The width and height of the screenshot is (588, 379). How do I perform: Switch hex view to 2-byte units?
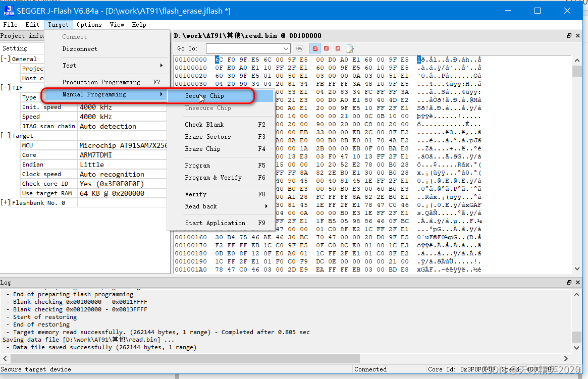point(326,48)
